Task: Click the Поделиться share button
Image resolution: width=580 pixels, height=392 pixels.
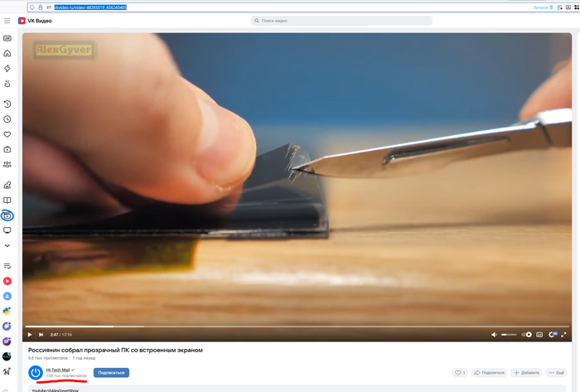Action: pyautogui.click(x=489, y=373)
